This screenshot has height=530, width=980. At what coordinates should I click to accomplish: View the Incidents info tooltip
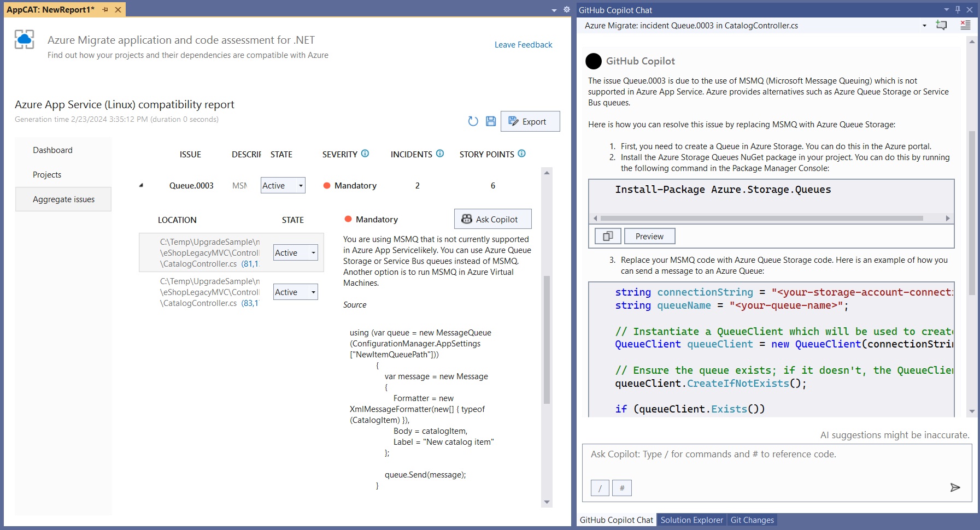(439, 154)
